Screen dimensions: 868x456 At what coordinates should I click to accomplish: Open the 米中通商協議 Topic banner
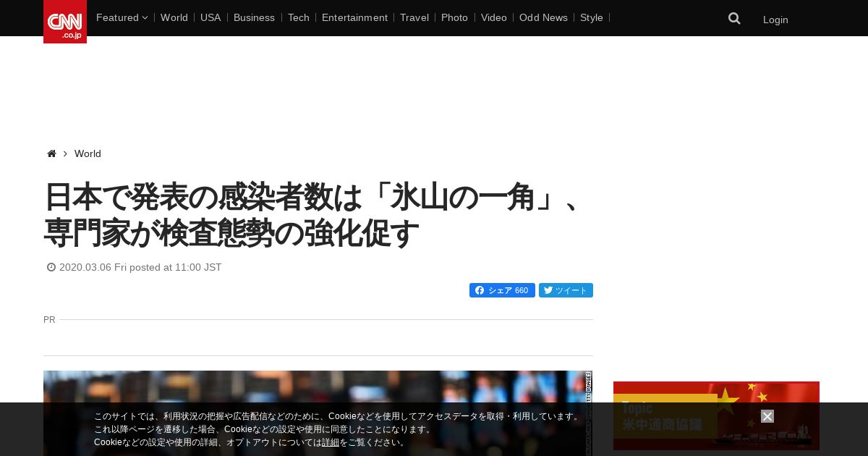[x=716, y=415]
